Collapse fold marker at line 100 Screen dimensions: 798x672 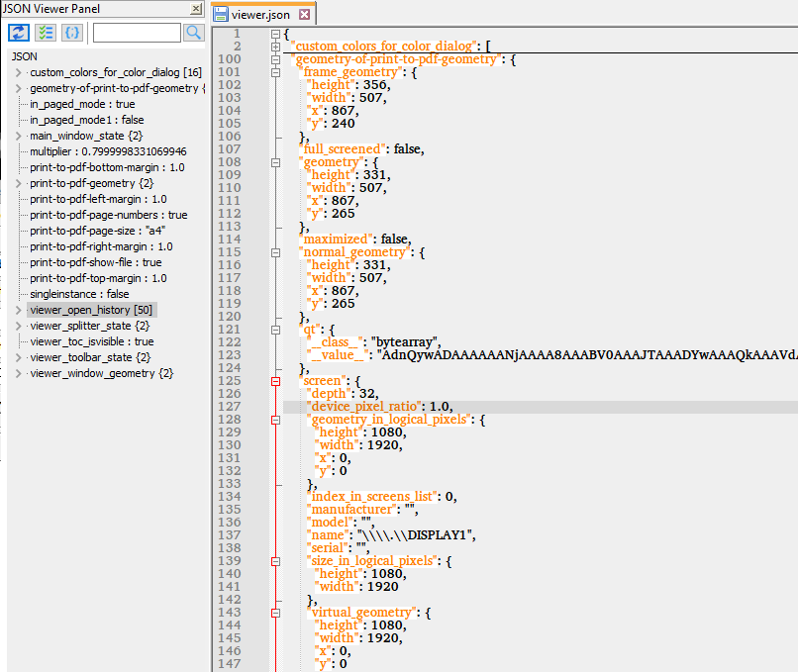point(275,59)
